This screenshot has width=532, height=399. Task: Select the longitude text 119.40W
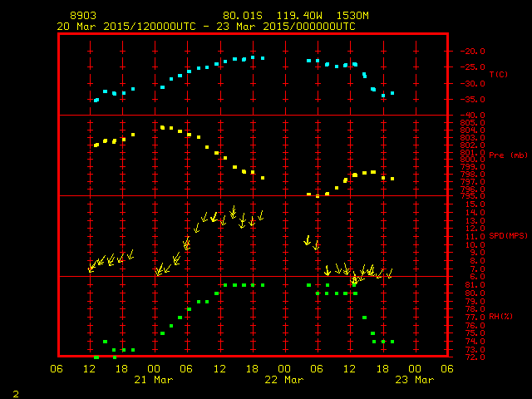pyautogui.click(x=299, y=16)
